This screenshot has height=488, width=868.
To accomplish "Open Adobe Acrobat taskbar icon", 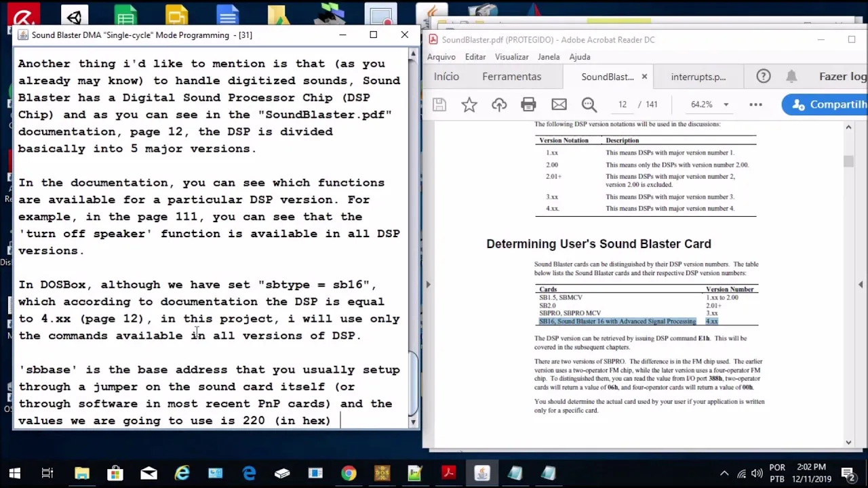I will pos(448,473).
